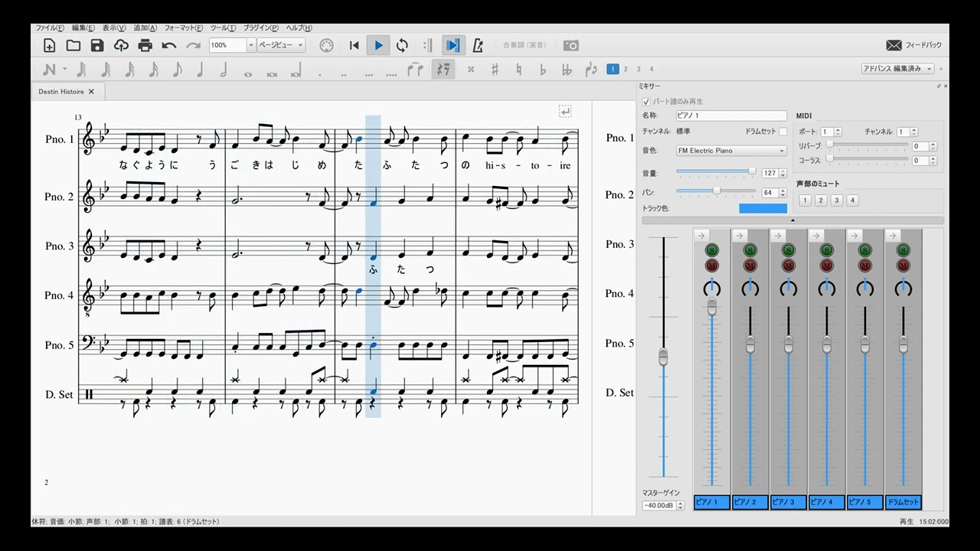Click the upload to cloud icon
Image resolution: width=980 pixels, height=551 pixels.
pos(121,45)
